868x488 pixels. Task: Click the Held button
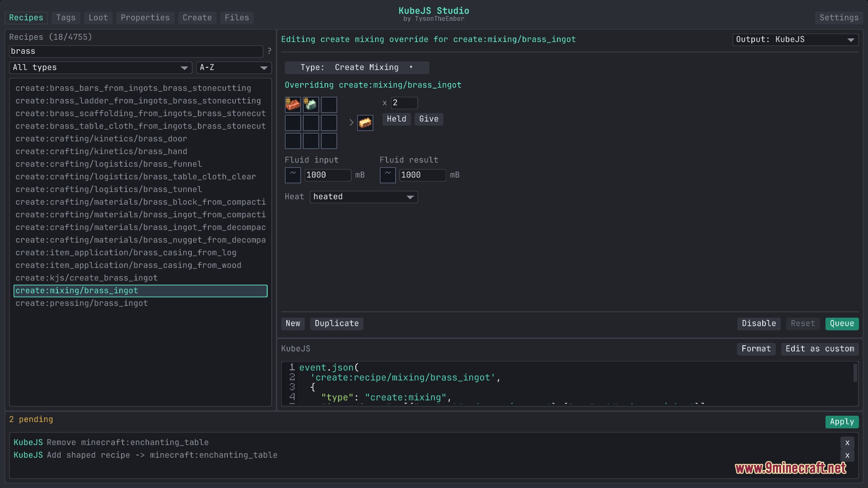coord(396,119)
